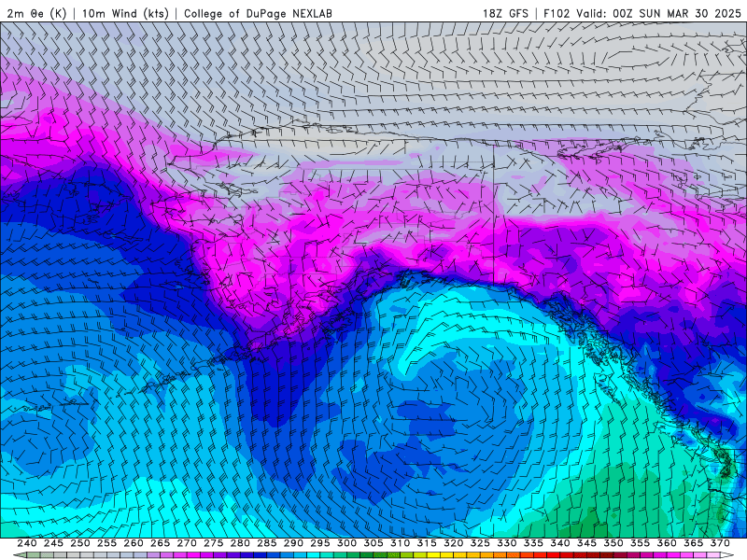Click the 340 colorbar label

click(560, 543)
